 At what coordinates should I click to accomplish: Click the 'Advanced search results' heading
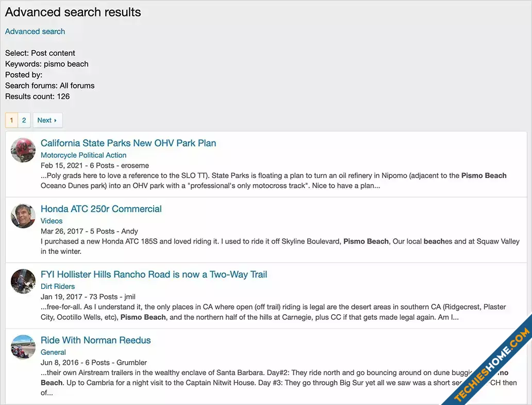tap(73, 12)
